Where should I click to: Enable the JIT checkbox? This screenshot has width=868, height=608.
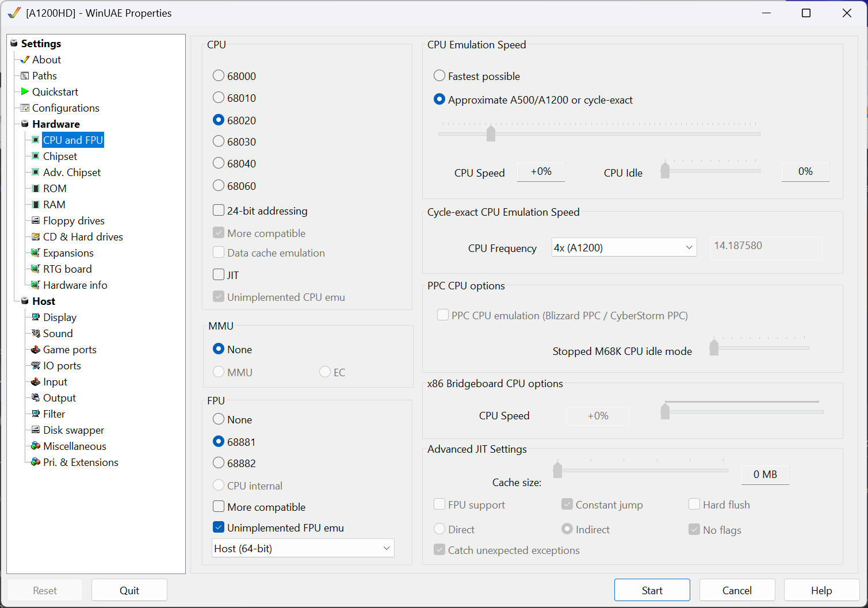point(219,274)
